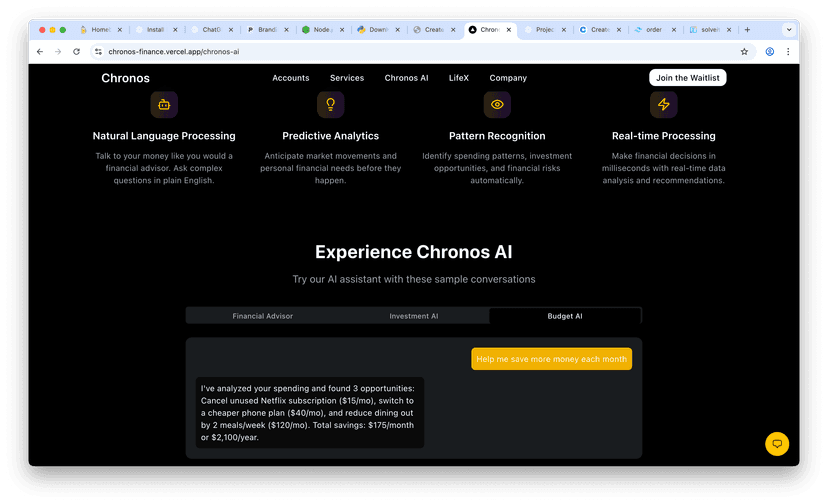Click the lightbulb icon above Predictive Analytics

(331, 105)
